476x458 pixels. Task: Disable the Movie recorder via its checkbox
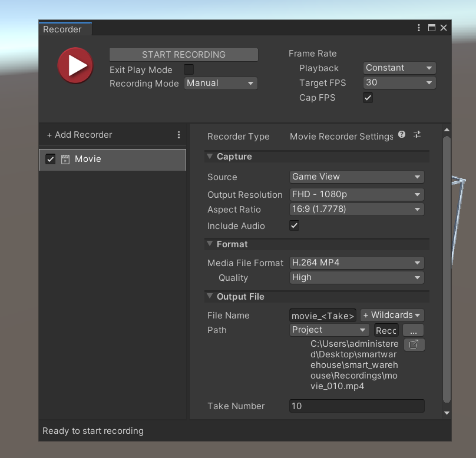click(50, 159)
